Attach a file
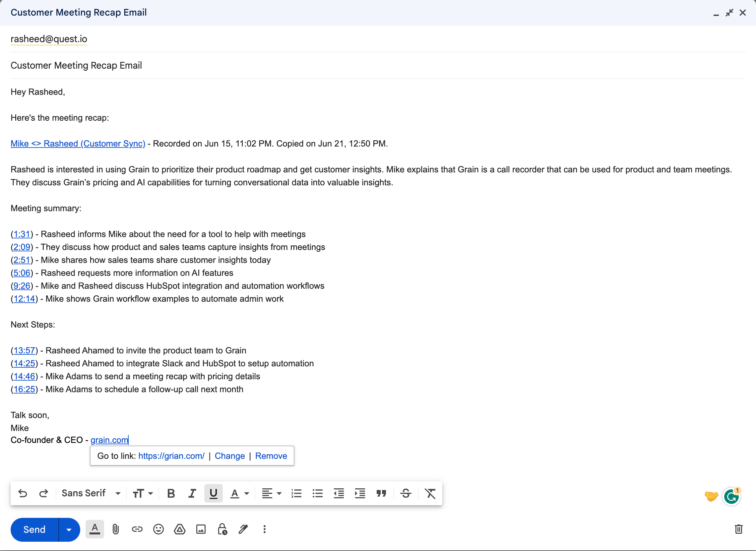This screenshot has height=551, width=756. (x=116, y=529)
